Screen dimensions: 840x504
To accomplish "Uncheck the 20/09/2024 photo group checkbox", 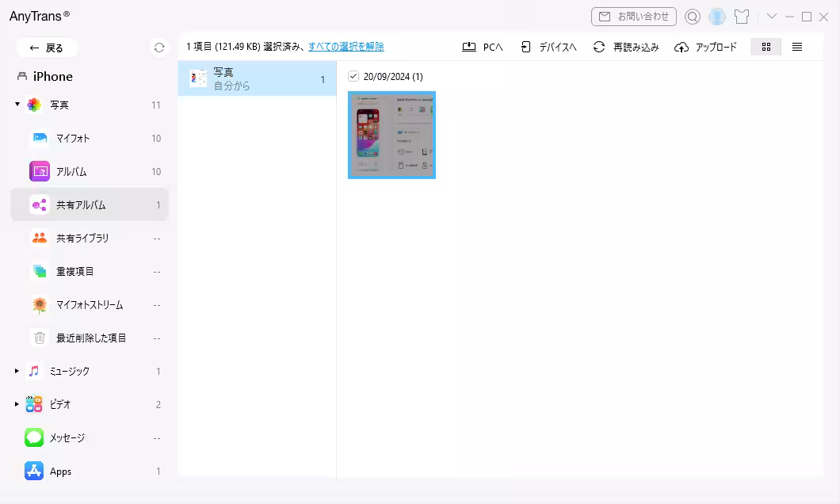I will pos(352,77).
